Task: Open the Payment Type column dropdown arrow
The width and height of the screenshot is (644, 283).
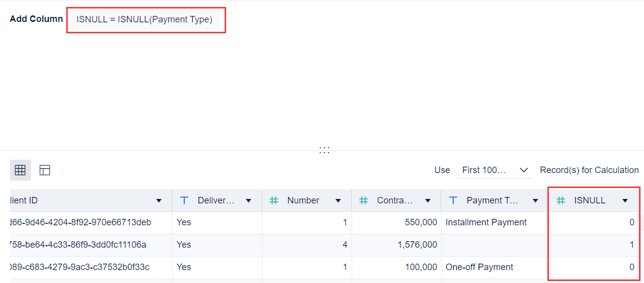Action: (x=535, y=201)
